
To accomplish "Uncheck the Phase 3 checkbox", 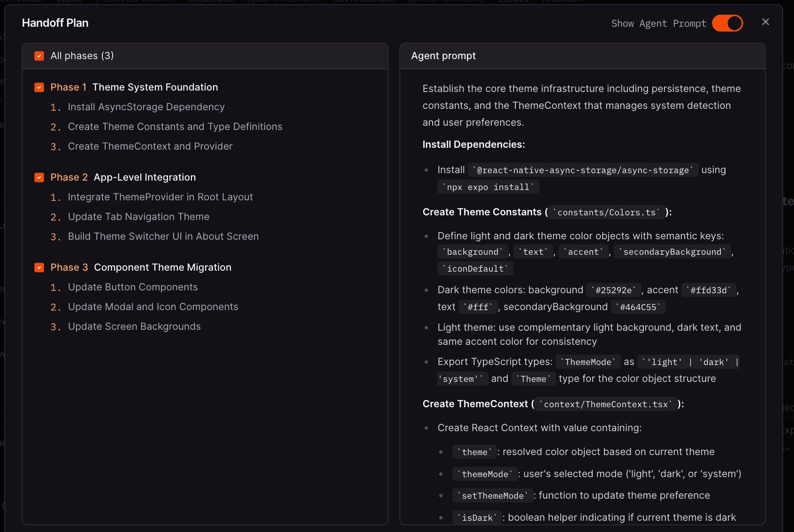I will click(x=39, y=267).
